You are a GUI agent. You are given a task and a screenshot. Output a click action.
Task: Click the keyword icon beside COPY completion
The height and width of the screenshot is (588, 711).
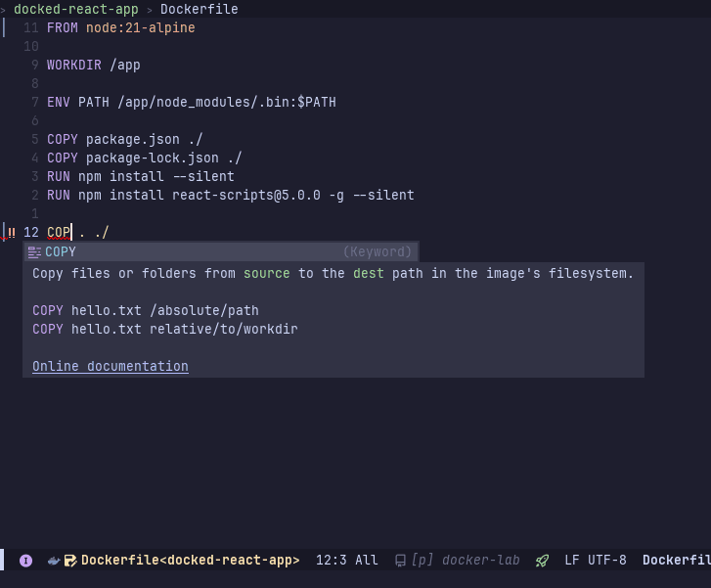click(34, 251)
